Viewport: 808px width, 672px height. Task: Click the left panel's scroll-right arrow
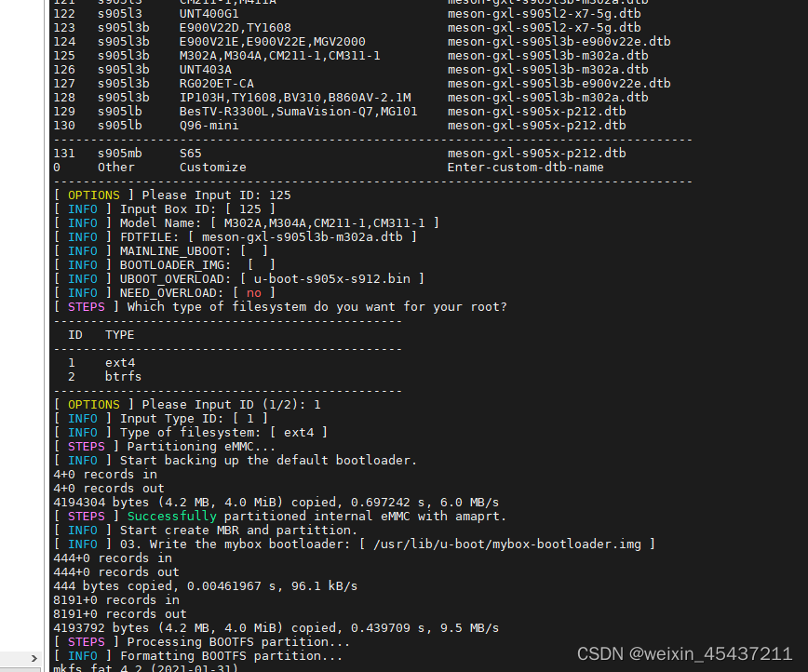point(35,659)
